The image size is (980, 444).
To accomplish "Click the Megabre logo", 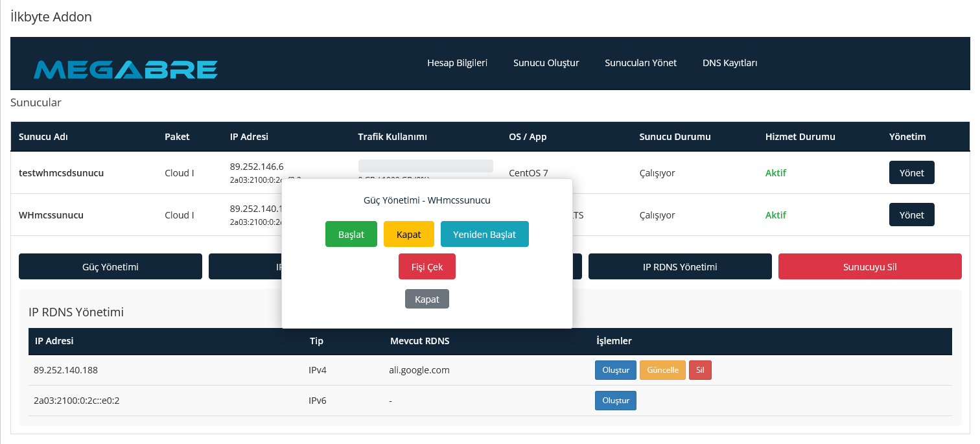I will 125,69.
